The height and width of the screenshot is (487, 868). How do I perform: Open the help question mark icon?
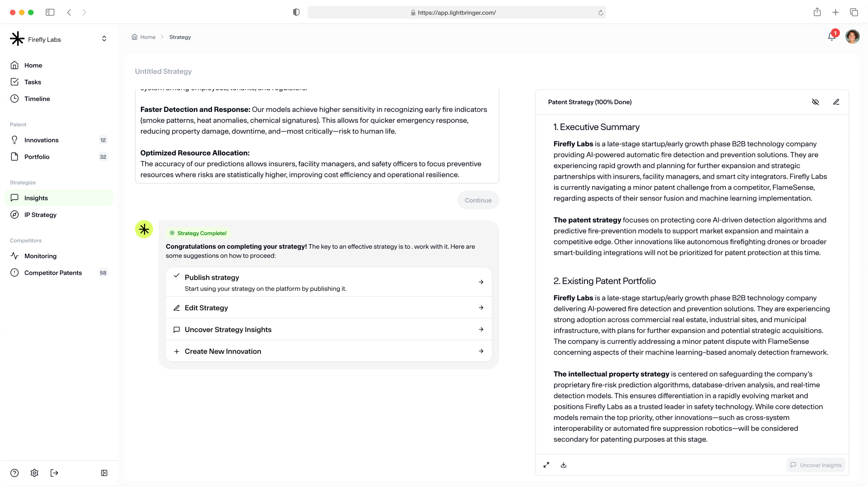point(14,473)
